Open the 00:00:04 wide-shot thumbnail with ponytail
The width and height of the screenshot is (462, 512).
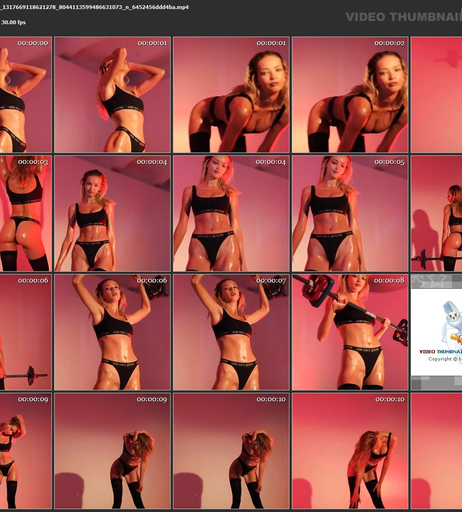[x=112, y=213]
